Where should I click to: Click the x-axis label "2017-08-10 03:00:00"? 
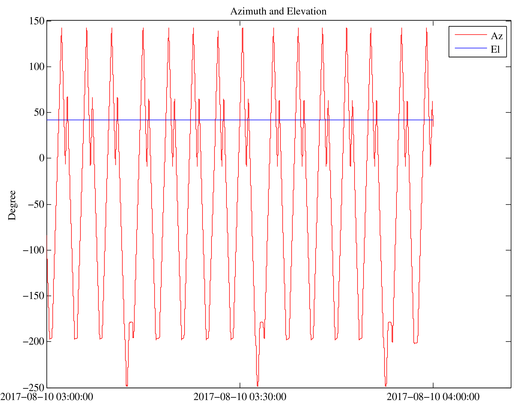[47, 397]
